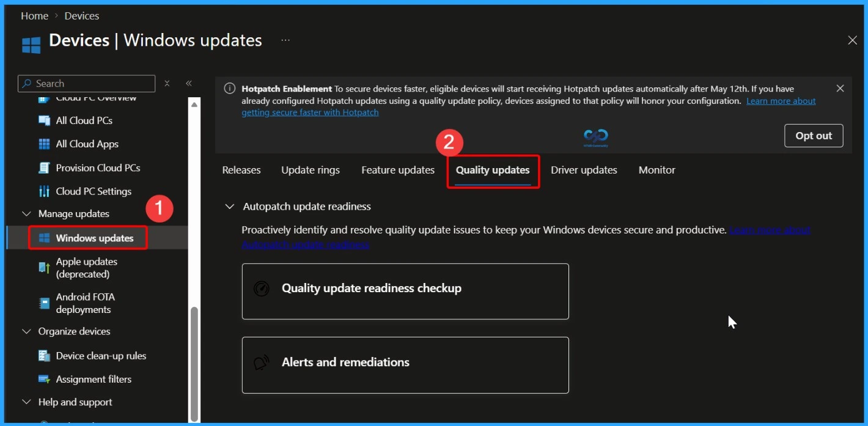Viewport: 868px width, 426px height.
Task: Close the Windows updates blade
Action: [x=853, y=40]
